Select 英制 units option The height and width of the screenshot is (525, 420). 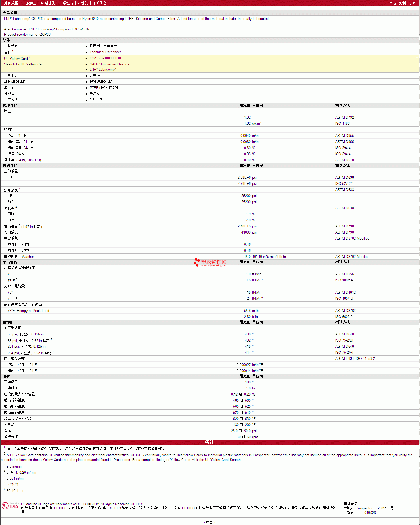point(402,3)
